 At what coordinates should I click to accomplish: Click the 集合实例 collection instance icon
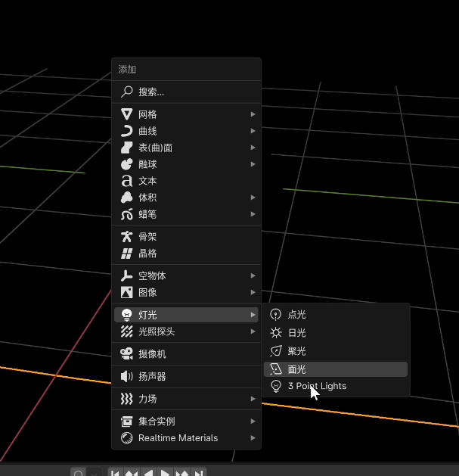(x=127, y=422)
